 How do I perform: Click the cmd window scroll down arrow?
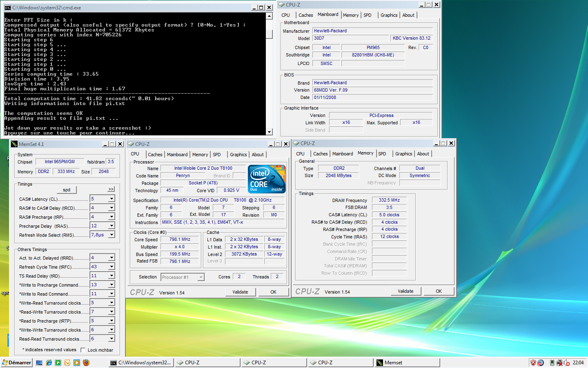(x=269, y=132)
